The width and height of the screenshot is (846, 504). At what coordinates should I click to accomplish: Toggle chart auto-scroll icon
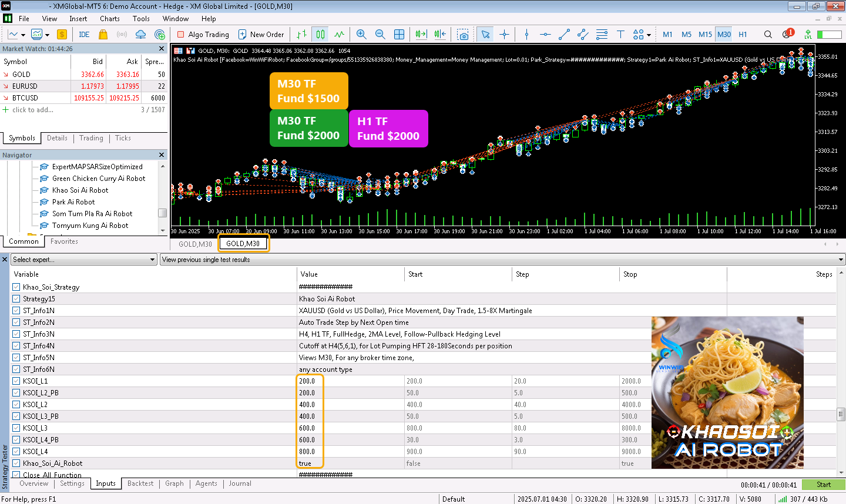(x=421, y=35)
